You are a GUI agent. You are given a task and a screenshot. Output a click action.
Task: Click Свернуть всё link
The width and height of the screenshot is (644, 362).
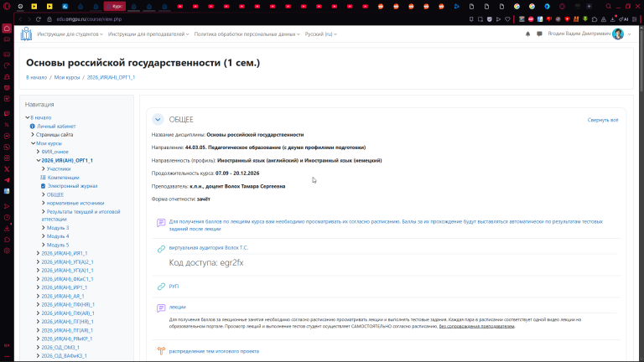click(x=603, y=120)
